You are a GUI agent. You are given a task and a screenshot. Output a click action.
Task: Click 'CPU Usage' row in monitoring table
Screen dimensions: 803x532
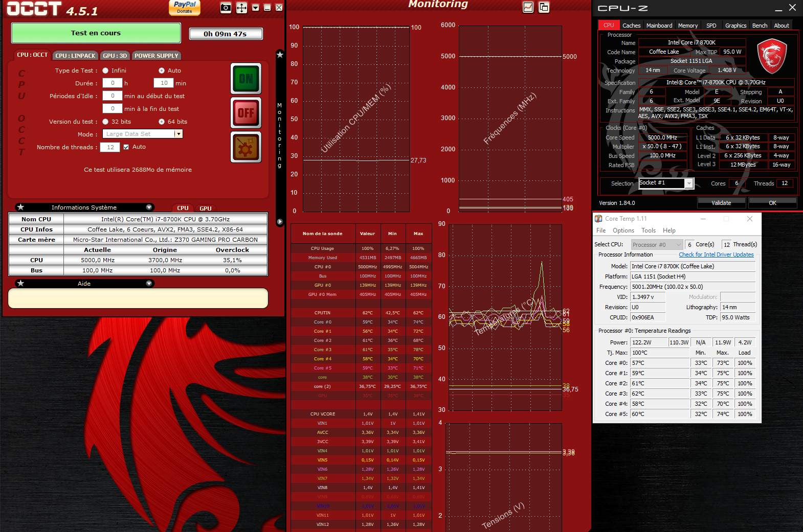coord(361,248)
